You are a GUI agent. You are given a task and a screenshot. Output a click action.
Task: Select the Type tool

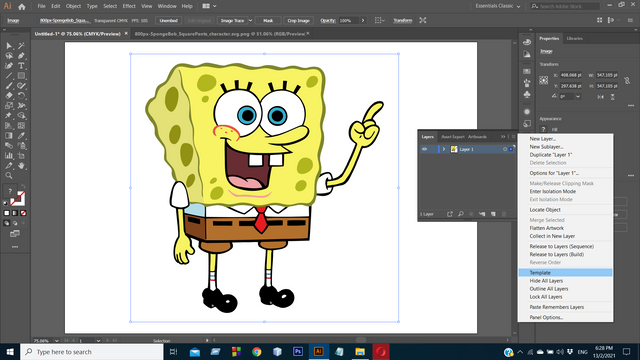coord(21,66)
